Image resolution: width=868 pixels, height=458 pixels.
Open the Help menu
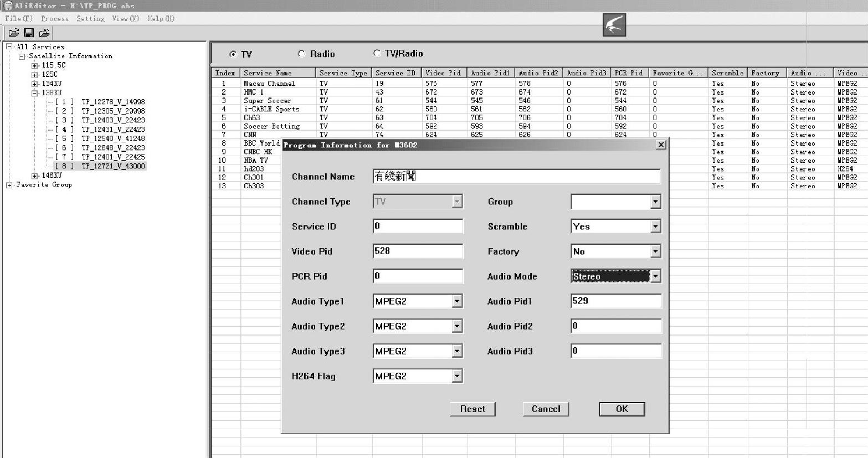[x=161, y=18]
